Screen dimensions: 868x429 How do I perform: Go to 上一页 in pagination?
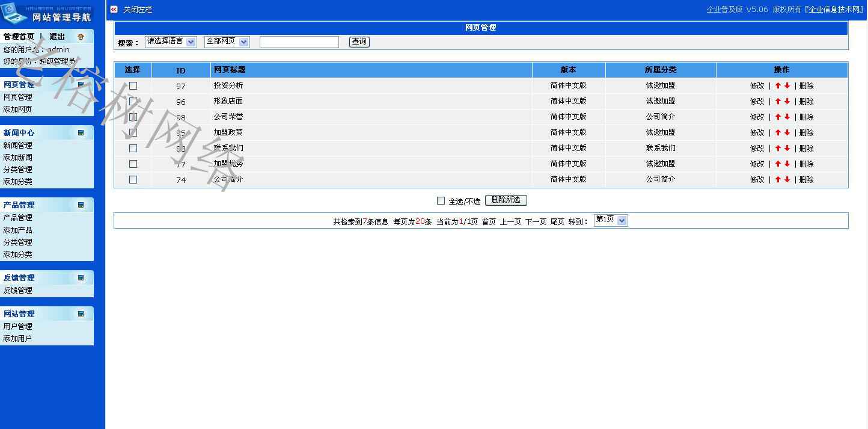pyautogui.click(x=510, y=221)
